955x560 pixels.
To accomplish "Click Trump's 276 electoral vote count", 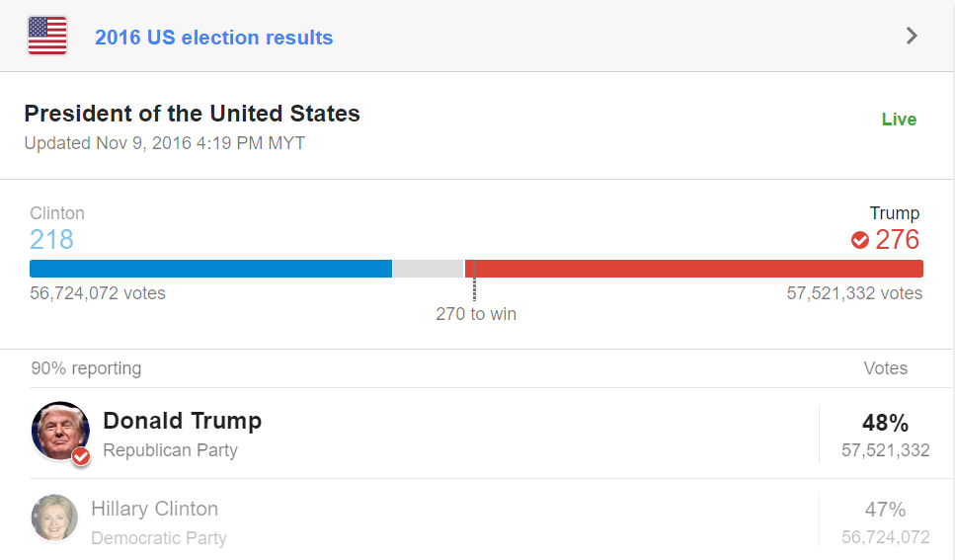I will coord(897,240).
